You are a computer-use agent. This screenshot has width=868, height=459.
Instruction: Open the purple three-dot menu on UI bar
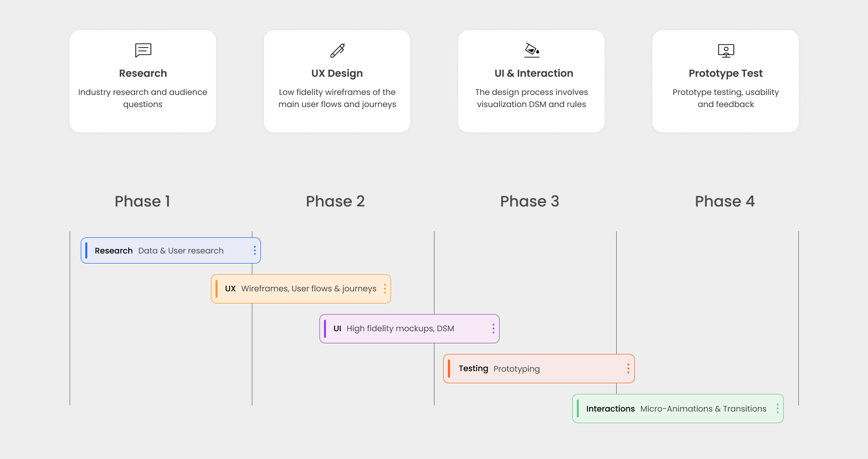(x=494, y=329)
